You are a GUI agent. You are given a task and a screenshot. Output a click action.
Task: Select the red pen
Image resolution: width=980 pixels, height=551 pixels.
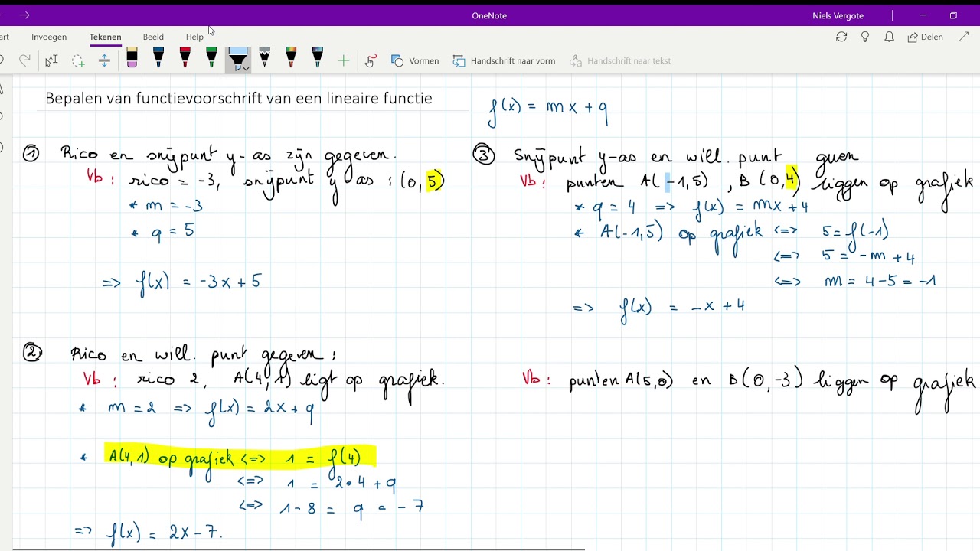tap(185, 58)
